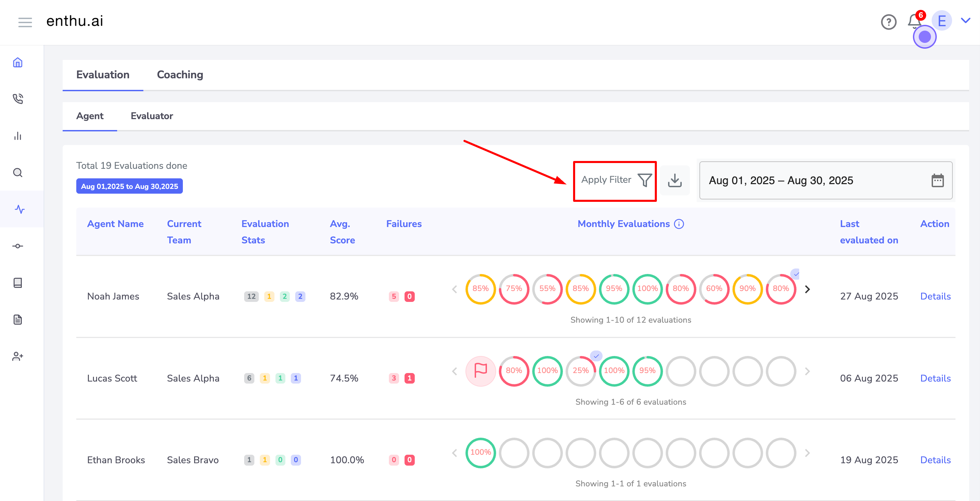Click Noah James's pink 5 failures badge
This screenshot has height=501, width=980.
coord(394,296)
